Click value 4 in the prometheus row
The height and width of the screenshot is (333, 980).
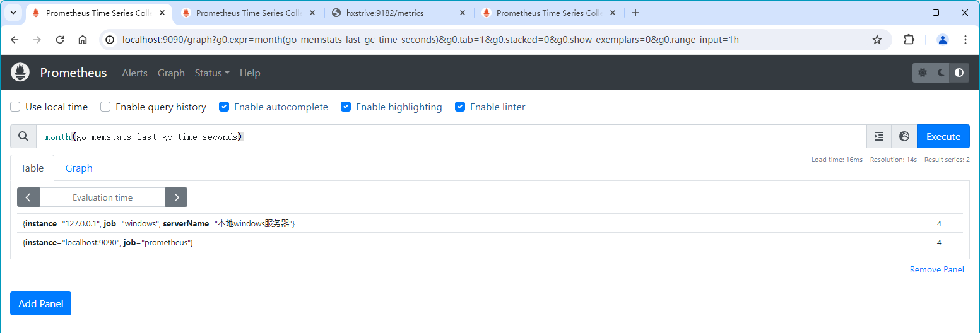pos(939,243)
